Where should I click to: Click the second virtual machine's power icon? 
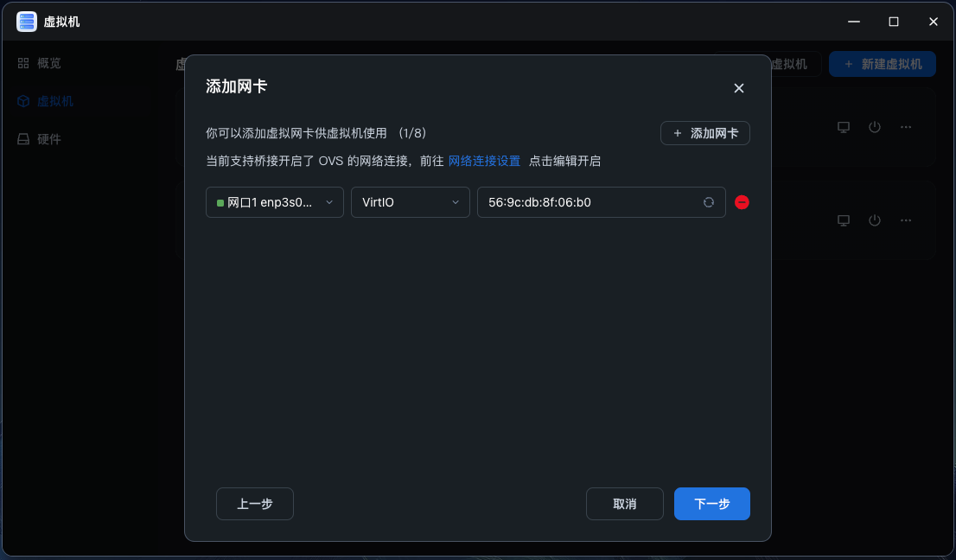pos(875,220)
